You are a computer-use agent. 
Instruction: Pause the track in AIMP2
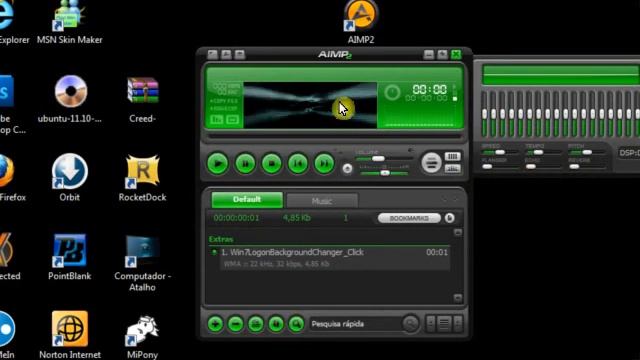click(x=245, y=164)
